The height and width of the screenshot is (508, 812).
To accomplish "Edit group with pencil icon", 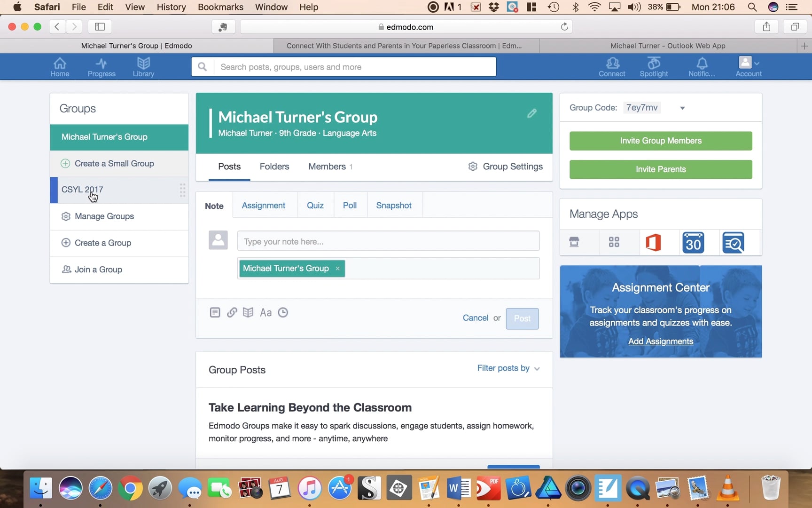I will coord(532,113).
